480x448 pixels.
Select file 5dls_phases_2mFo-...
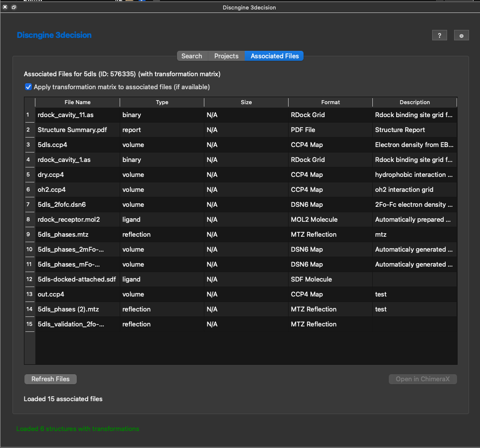(x=77, y=249)
